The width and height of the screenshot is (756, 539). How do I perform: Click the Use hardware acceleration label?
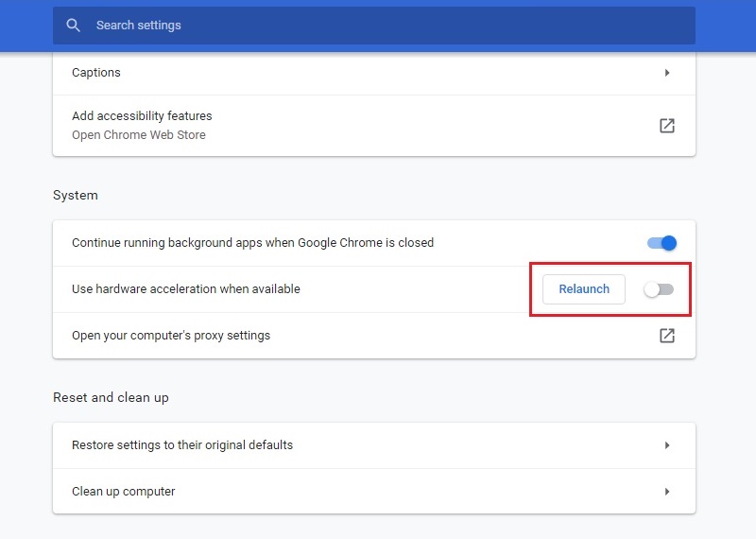coord(185,289)
